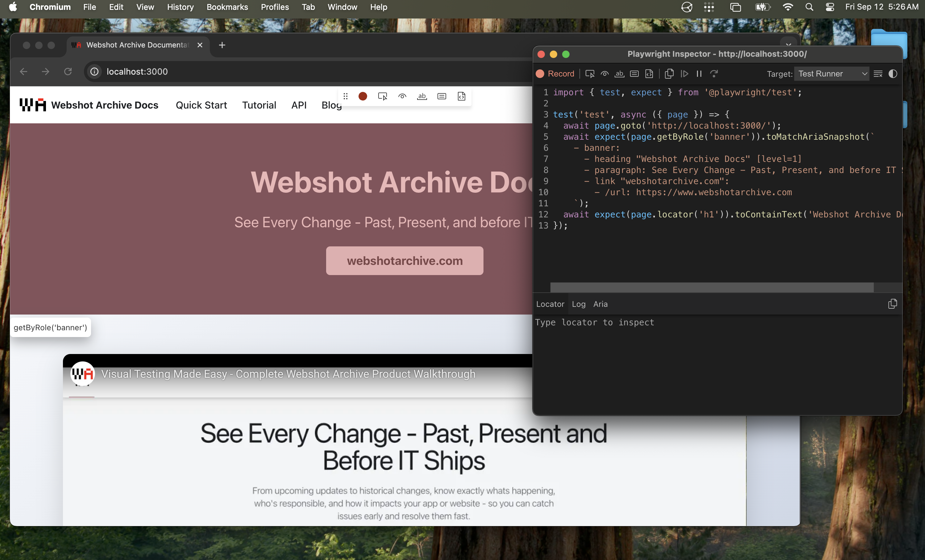Click Assert text icon in Inspector toolbar
925x560 pixels.
(619, 74)
